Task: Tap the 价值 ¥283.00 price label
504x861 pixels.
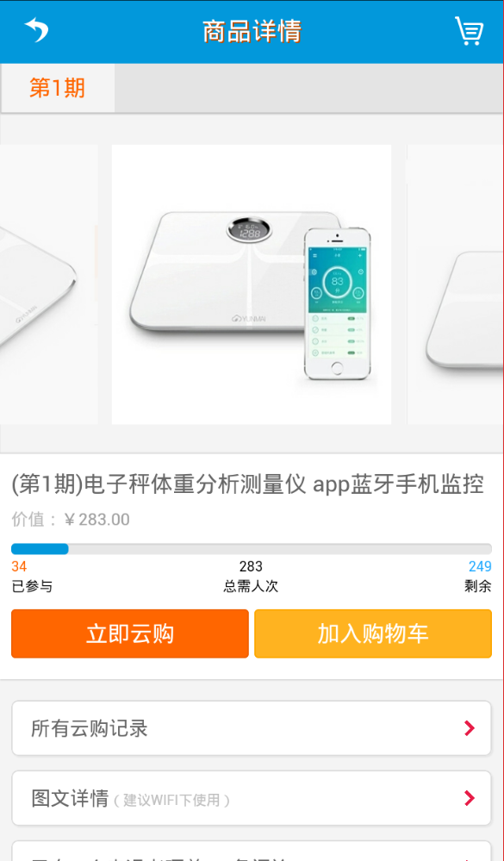Action: pos(71,520)
